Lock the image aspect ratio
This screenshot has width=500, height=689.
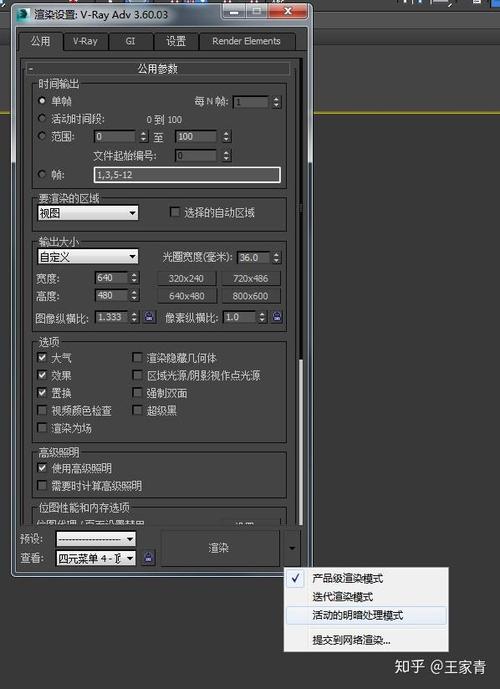[x=149, y=316]
